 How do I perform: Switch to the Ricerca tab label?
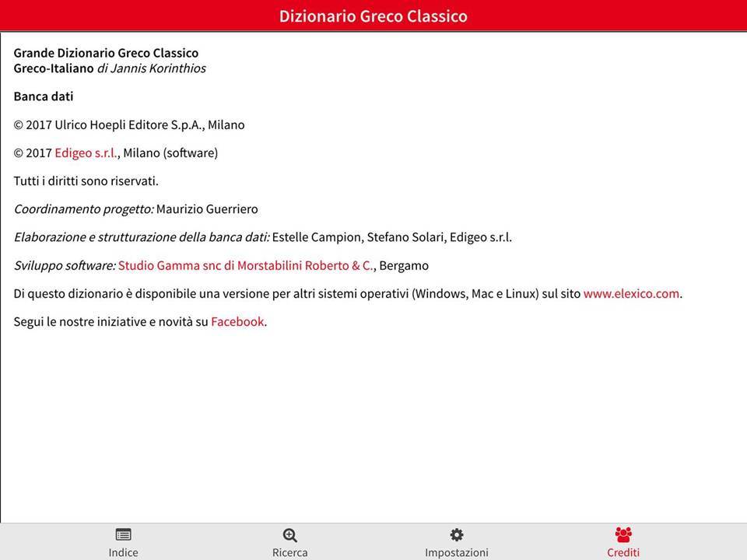[x=289, y=552]
